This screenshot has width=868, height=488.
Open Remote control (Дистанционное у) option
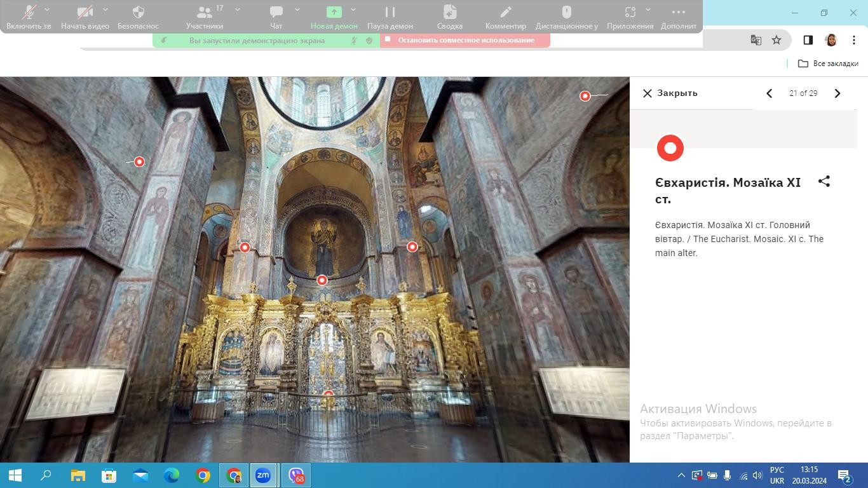(567, 17)
